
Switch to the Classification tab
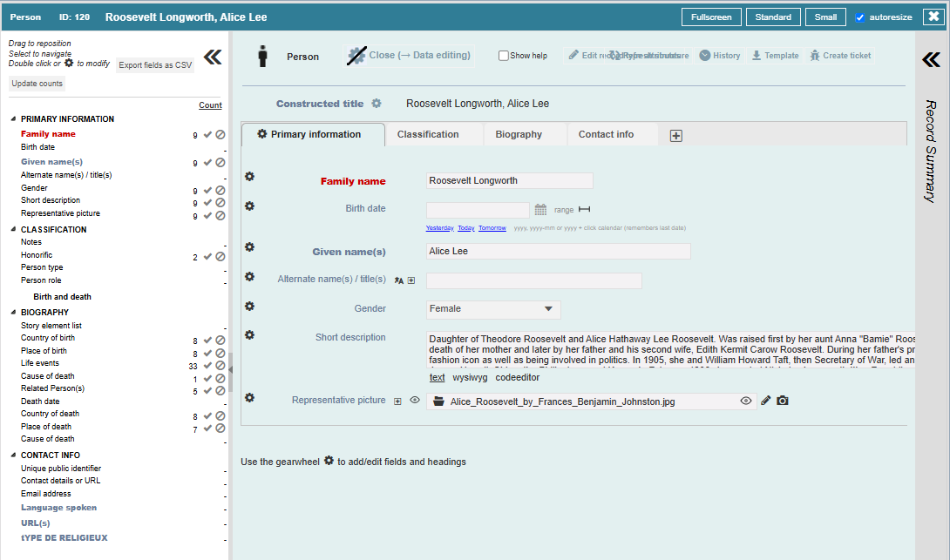coord(428,134)
